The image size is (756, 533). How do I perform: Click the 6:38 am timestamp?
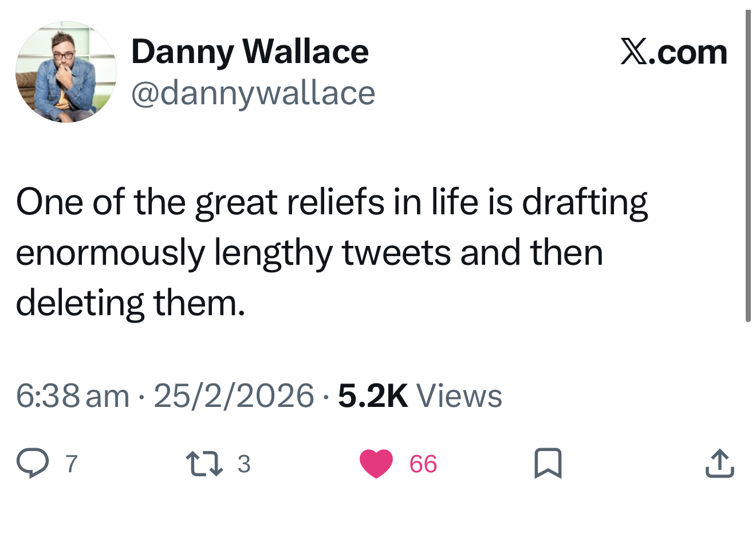point(73,395)
